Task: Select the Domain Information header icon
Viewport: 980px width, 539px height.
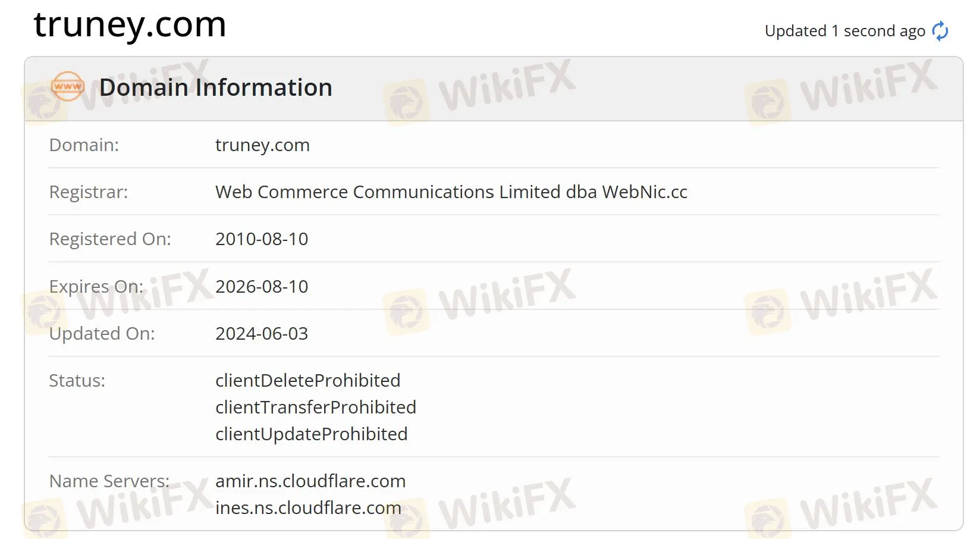Action: pyautogui.click(x=67, y=87)
